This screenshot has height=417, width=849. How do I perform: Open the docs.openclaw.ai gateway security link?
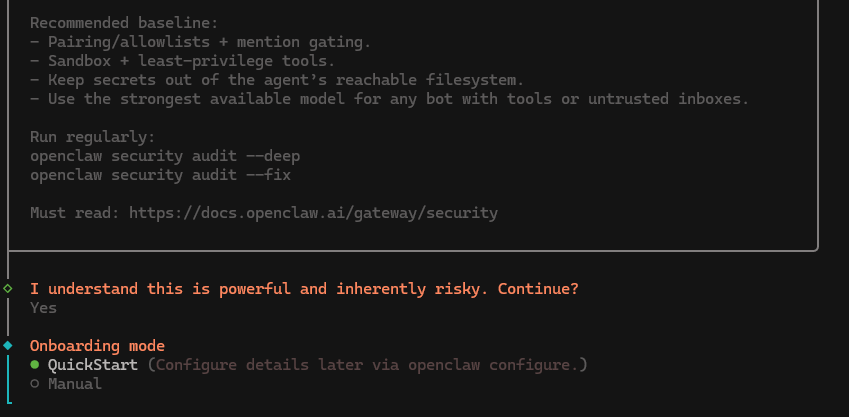(313, 213)
